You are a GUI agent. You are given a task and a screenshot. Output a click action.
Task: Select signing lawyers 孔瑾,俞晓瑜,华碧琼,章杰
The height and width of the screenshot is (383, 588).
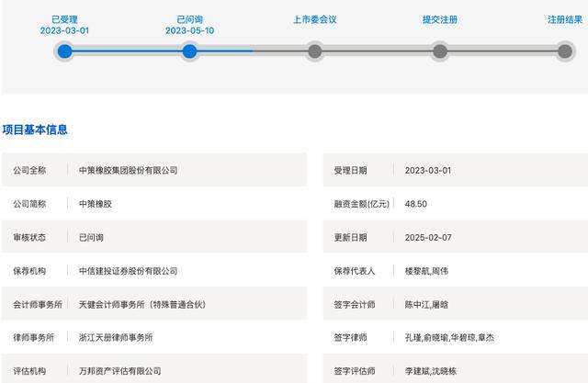[x=455, y=338]
